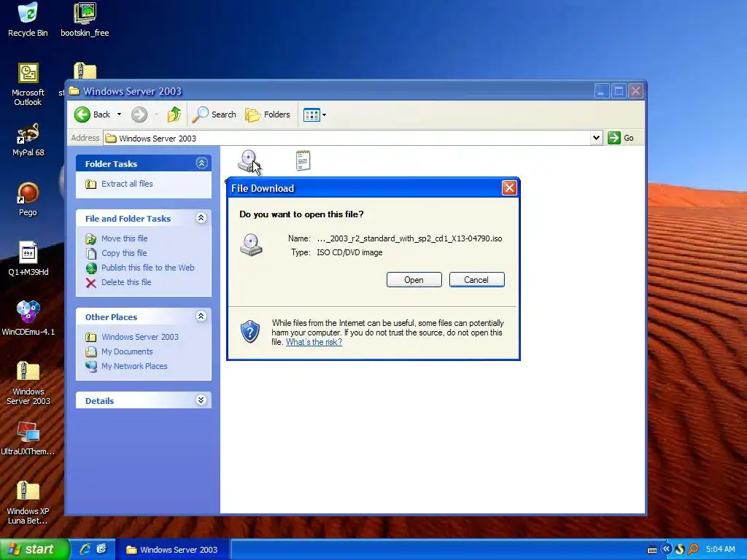Open the Start menu
747x560 pixels.
(x=34, y=549)
